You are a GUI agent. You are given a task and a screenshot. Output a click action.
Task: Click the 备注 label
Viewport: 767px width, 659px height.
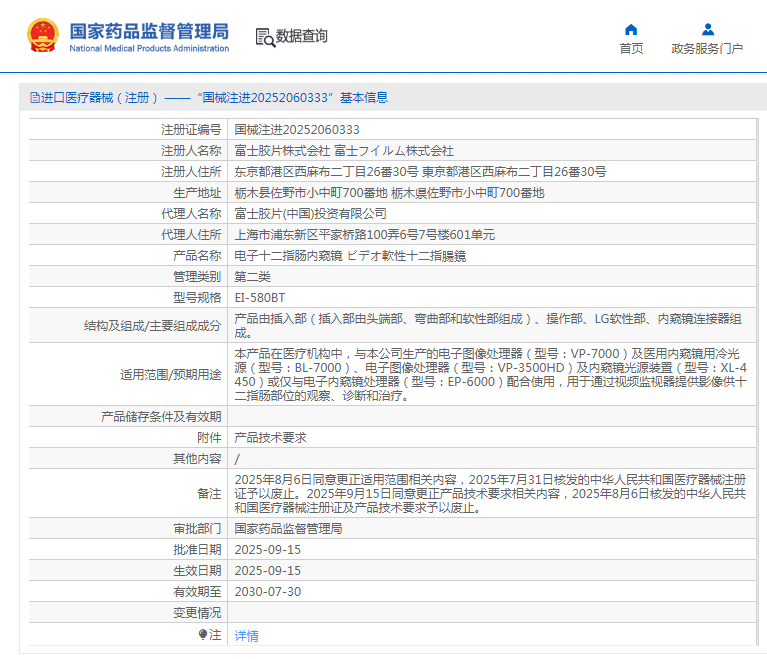click(x=209, y=494)
